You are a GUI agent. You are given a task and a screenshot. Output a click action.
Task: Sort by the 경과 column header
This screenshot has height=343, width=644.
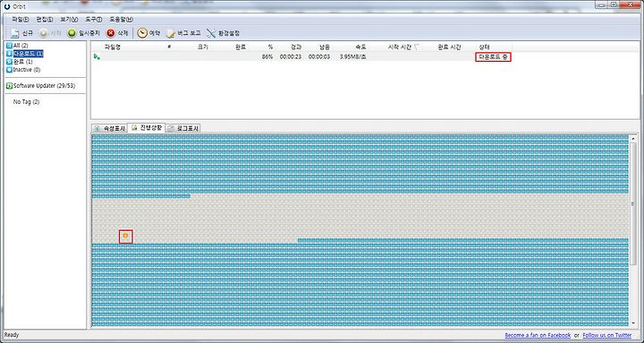pos(296,47)
